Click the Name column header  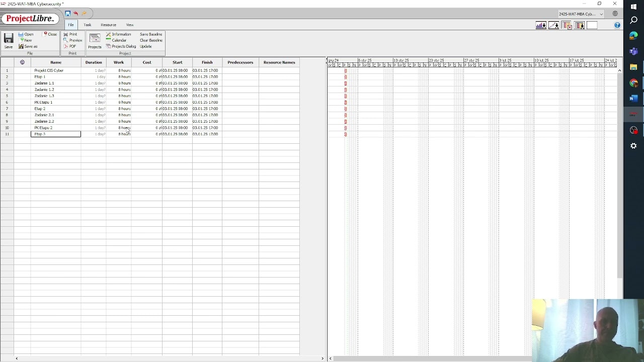point(56,62)
